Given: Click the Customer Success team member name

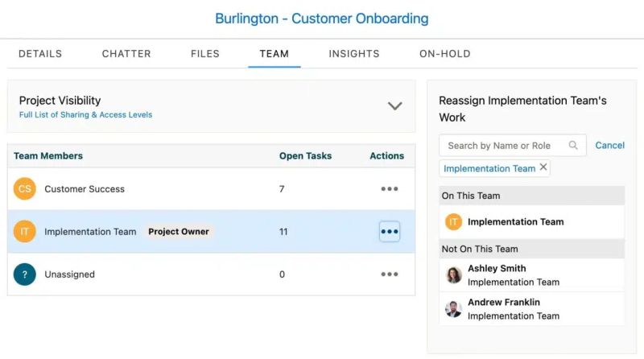Looking at the screenshot, I should (x=85, y=189).
